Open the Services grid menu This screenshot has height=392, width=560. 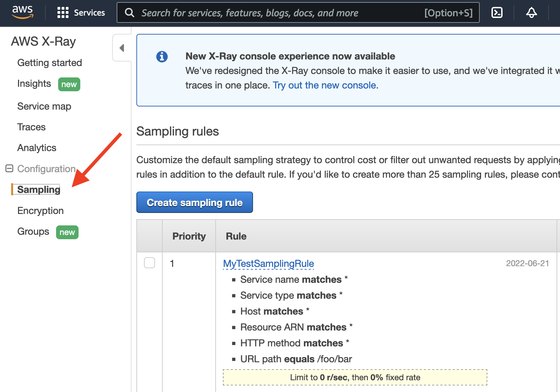click(63, 12)
